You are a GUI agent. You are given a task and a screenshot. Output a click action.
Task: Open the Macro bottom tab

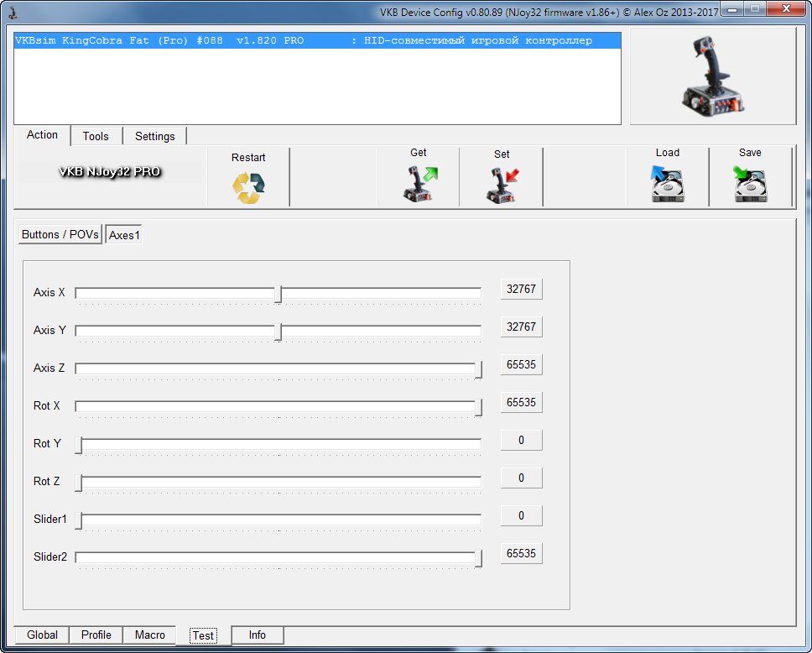tap(150, 635)
